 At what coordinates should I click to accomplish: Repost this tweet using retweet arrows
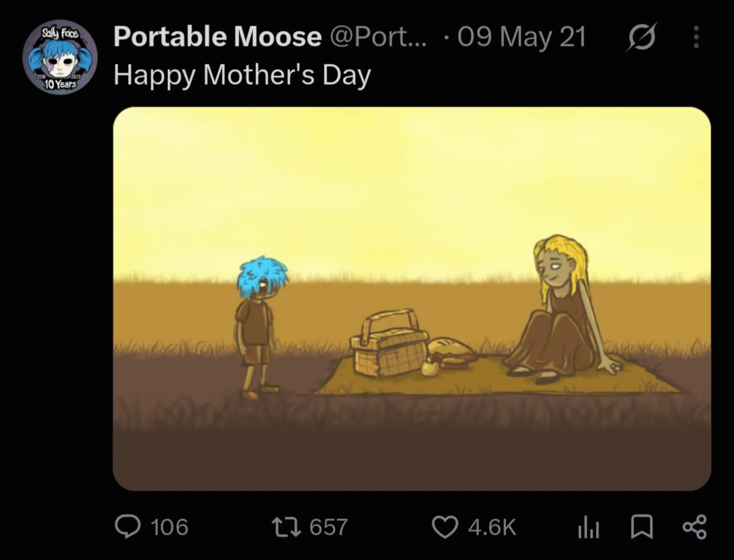click(x=286, y=527)
